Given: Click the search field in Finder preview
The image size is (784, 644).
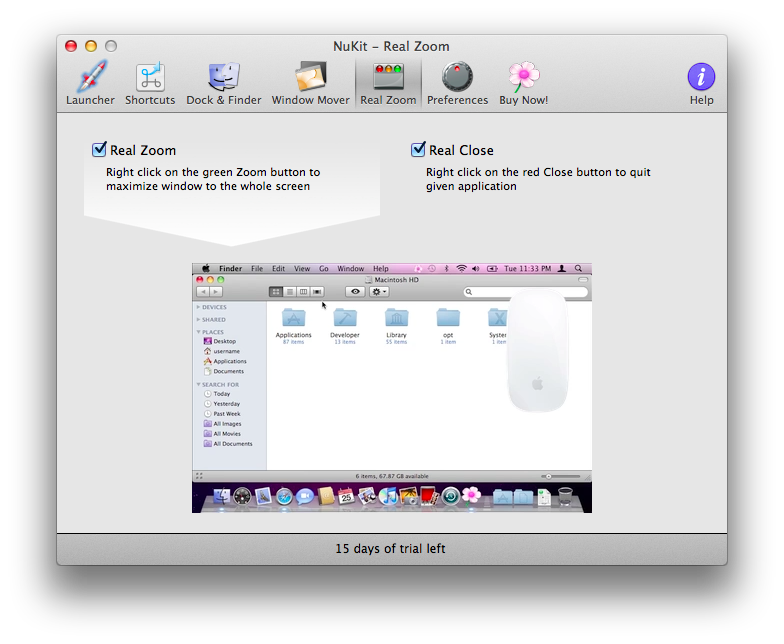Looking at the screenshot, I should click(x=525, y=292).
